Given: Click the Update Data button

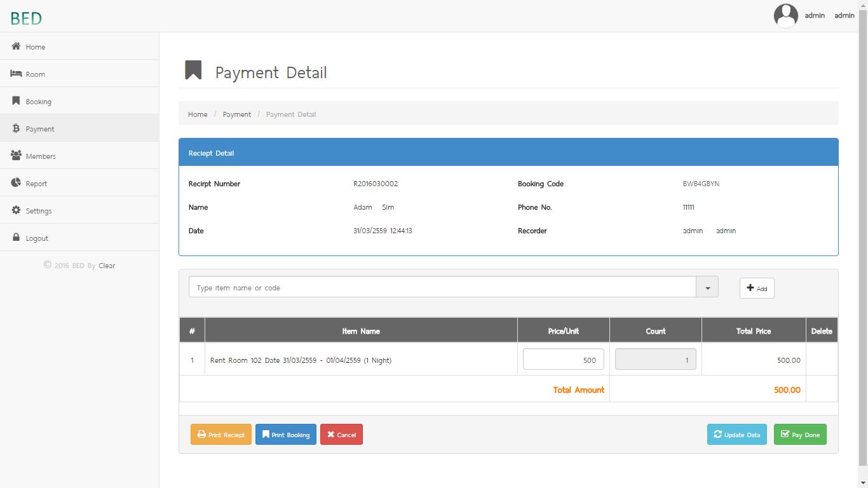Looking at the screenshot, I should pyautogui.click(x=736, y=435).
